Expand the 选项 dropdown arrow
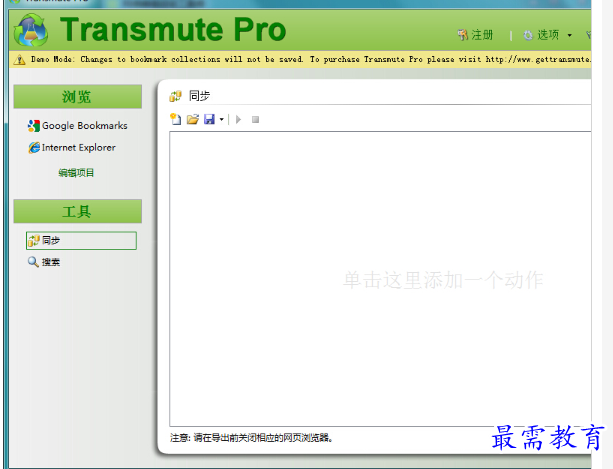The image size is (613, 469). [x=570, y=35]
